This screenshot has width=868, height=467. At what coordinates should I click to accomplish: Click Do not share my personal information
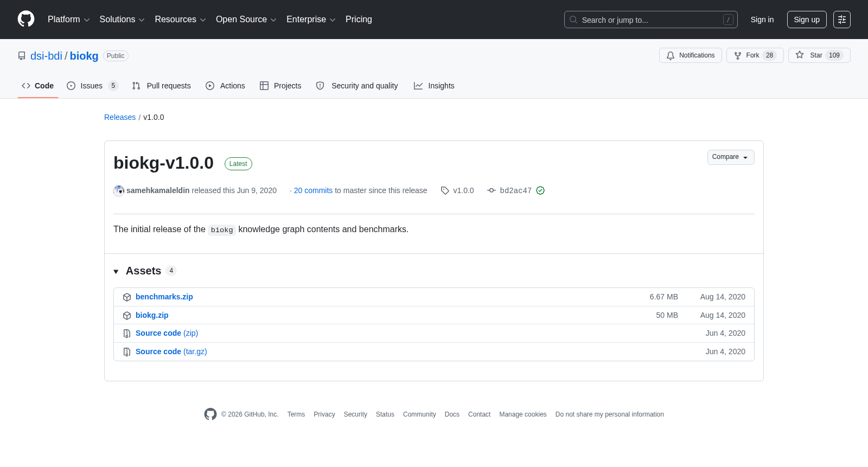point(610,414)
